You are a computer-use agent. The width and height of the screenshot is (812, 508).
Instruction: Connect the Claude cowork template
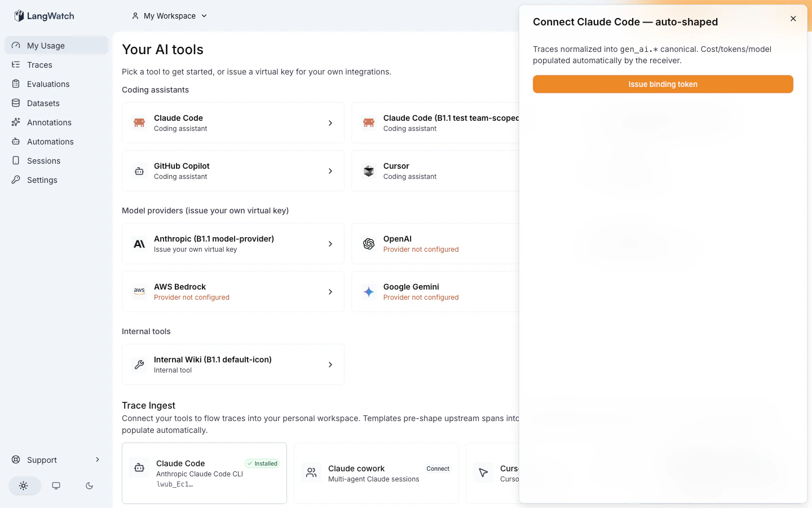pyautogui.click(x=438, y=468)
